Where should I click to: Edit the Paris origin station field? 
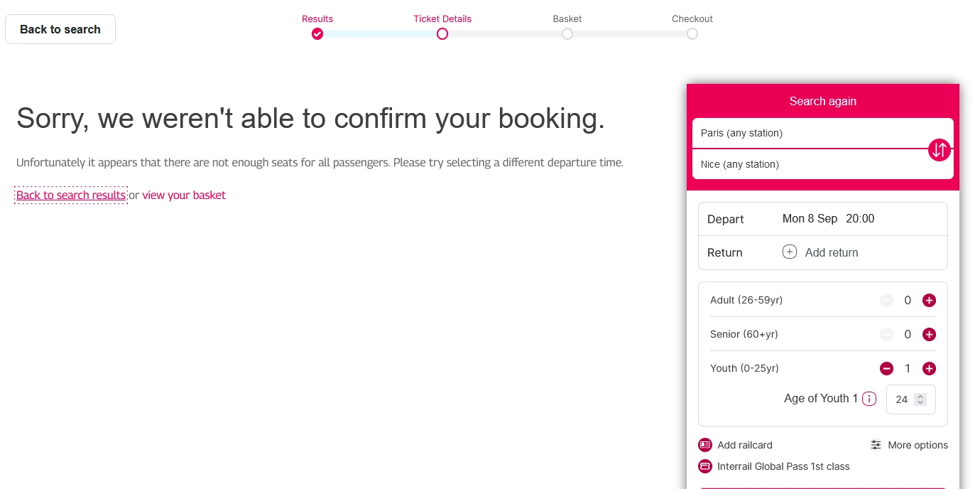(x=810, y=133)
